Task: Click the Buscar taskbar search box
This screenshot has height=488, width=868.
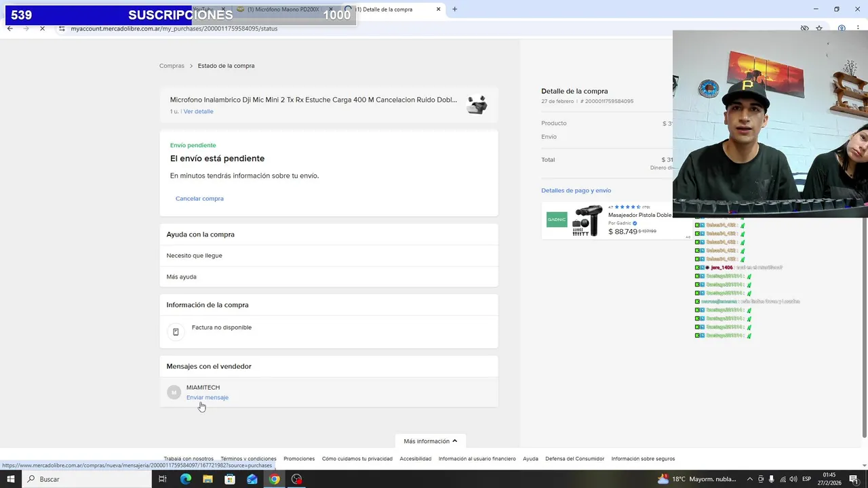Action: click(87, 479)
